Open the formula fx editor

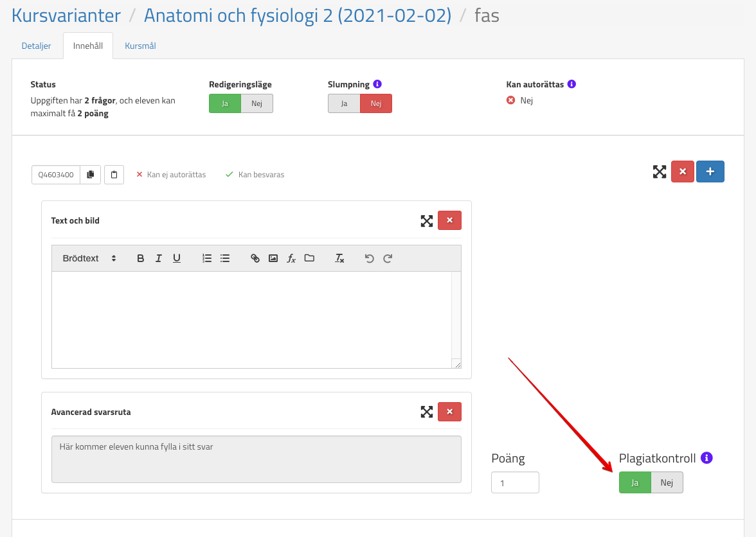point(291,258)
